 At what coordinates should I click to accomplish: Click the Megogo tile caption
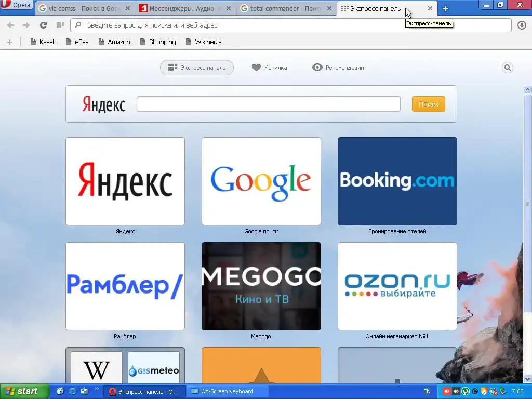(261, 336)
